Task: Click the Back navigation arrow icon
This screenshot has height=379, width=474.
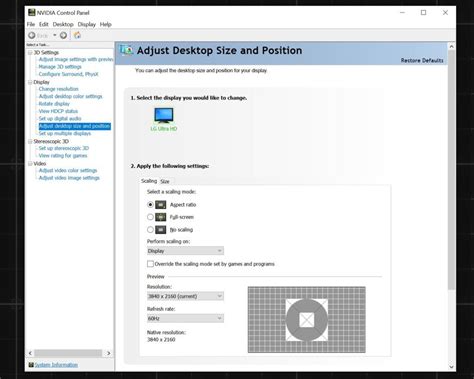Action: [x=32, y=35]
